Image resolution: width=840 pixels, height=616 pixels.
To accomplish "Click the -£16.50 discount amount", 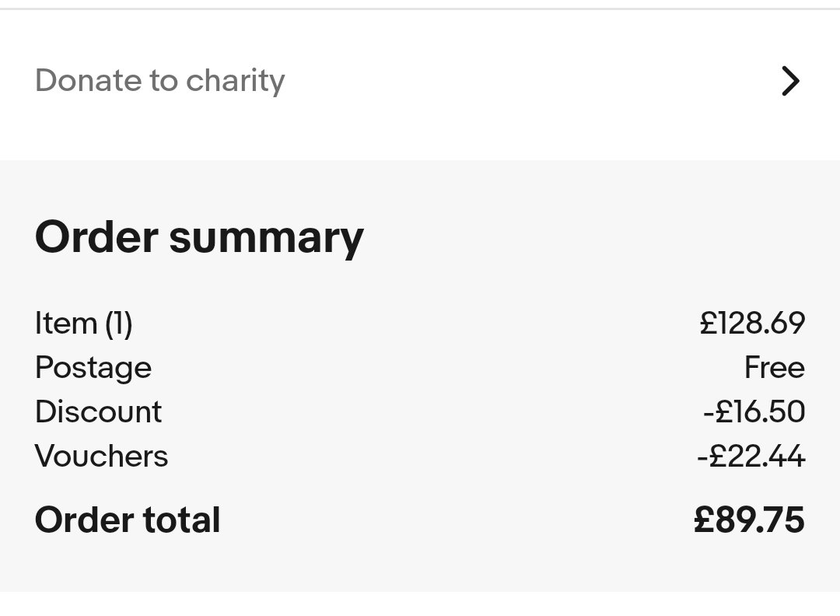I will point(754,411).
